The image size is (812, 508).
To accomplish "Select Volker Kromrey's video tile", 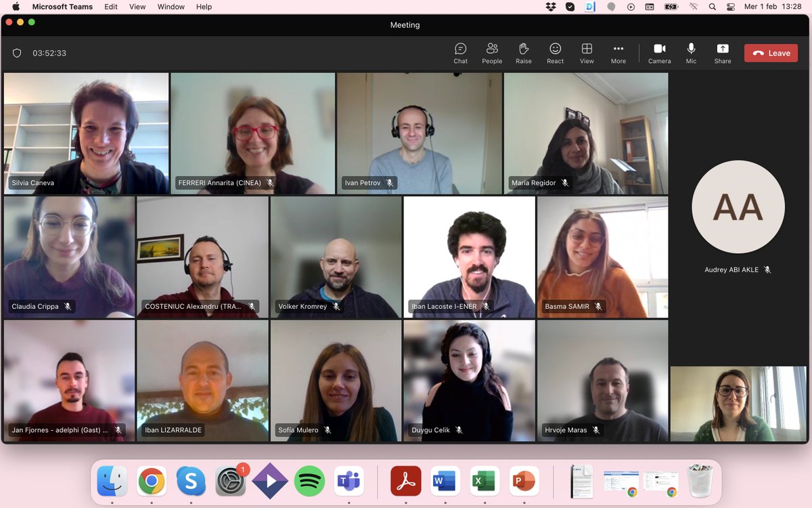I will click(x=336, y=257).
